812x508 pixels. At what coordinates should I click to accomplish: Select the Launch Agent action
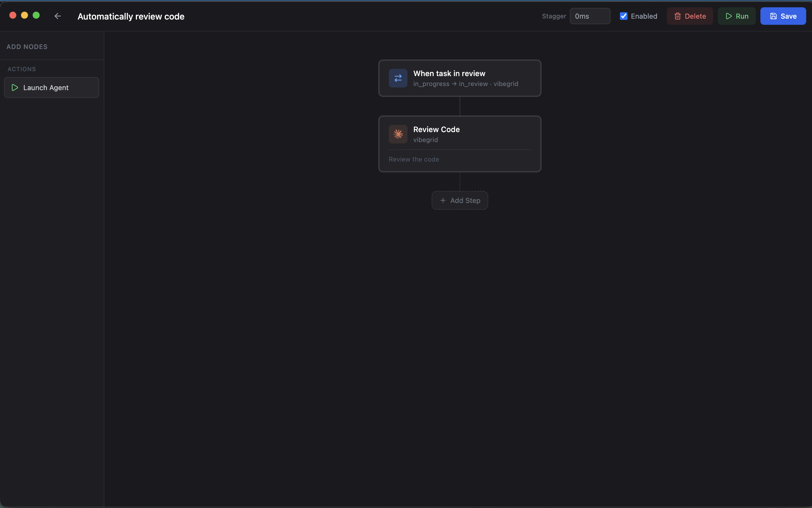click(x=51, y=88)
